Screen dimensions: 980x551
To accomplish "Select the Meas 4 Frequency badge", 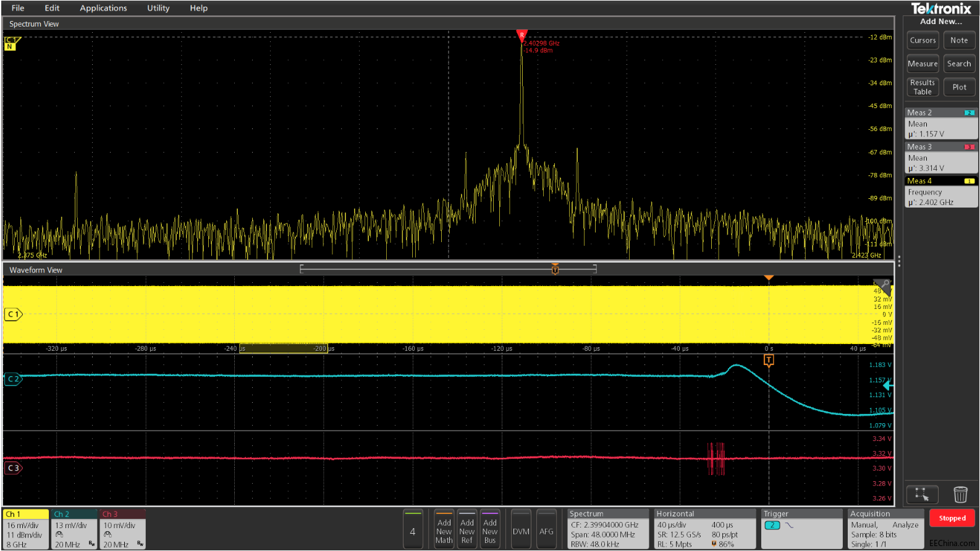I will 941,191.
